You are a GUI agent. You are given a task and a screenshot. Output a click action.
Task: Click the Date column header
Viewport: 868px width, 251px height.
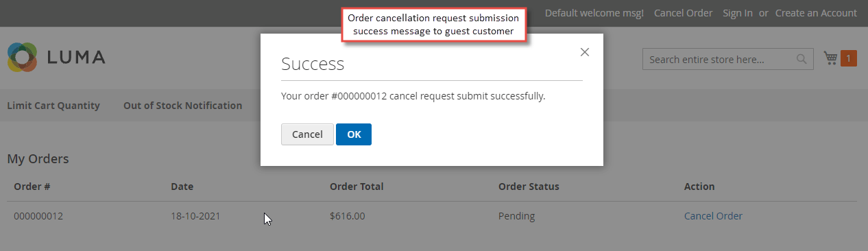pos(182,187)
